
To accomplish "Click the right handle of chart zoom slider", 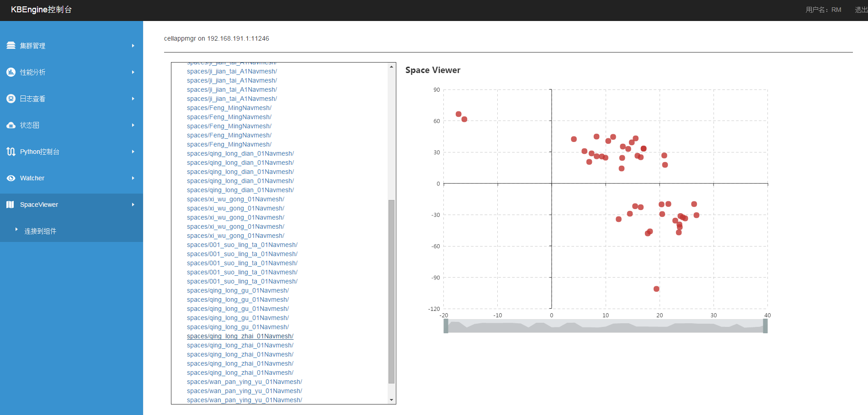I will pyautogui.click(x=765, y=326).
